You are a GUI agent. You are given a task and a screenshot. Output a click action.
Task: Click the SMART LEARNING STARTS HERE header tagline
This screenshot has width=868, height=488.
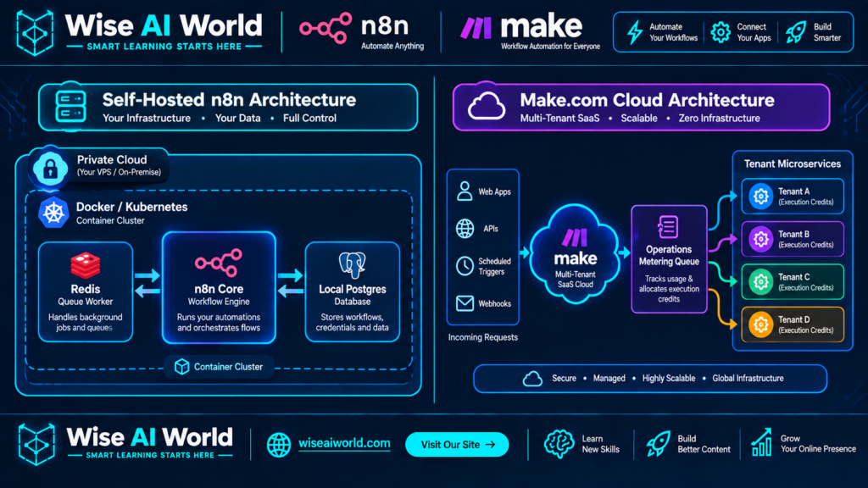(x=164, y=47)
